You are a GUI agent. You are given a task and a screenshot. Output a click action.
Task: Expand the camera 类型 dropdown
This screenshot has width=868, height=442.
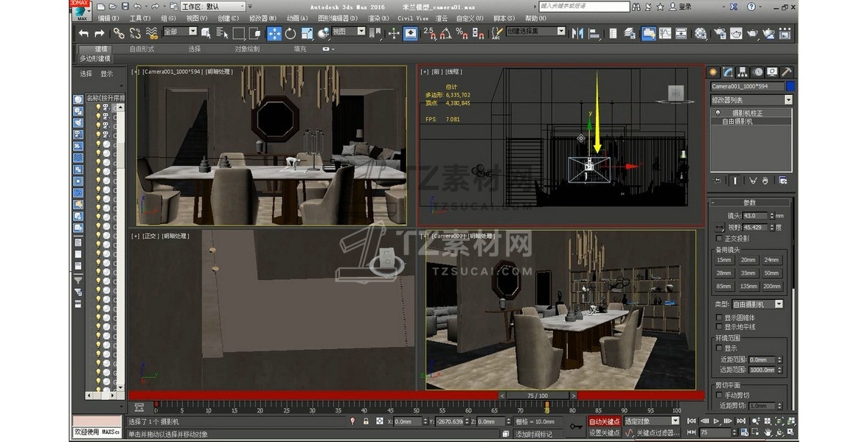[757, 304]
